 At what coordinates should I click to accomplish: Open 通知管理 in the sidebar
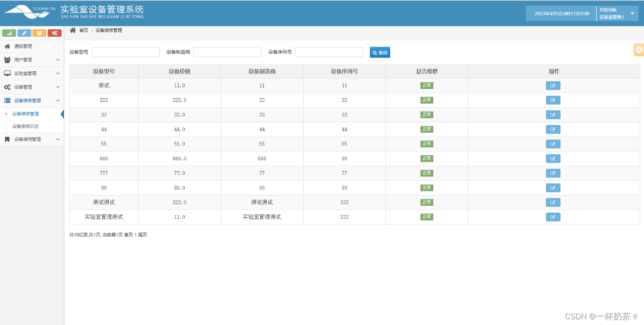[x=32, y=46]
